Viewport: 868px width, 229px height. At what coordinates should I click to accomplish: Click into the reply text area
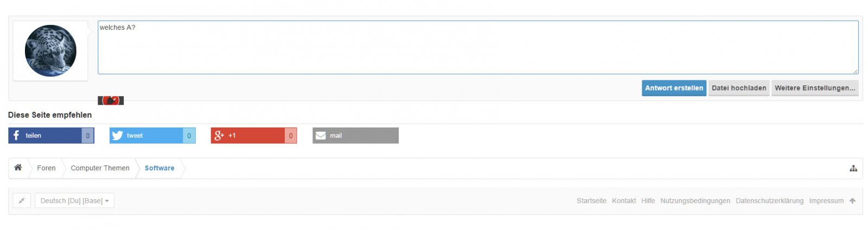tap(477, 48)
